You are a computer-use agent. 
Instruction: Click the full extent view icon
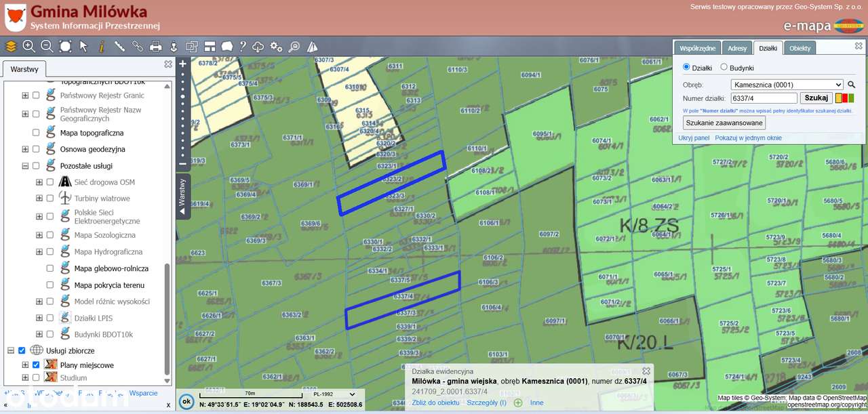coord(65,47)
